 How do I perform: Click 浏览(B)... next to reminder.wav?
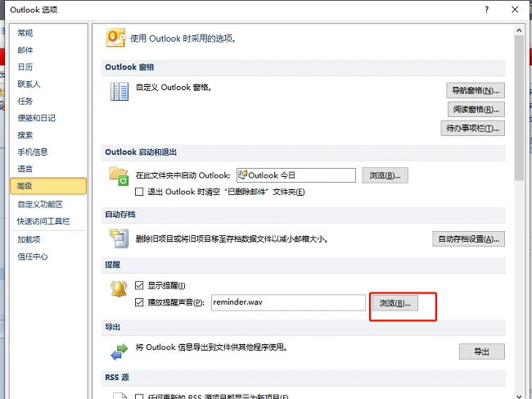pyautogui.click(x=395, y=303)
